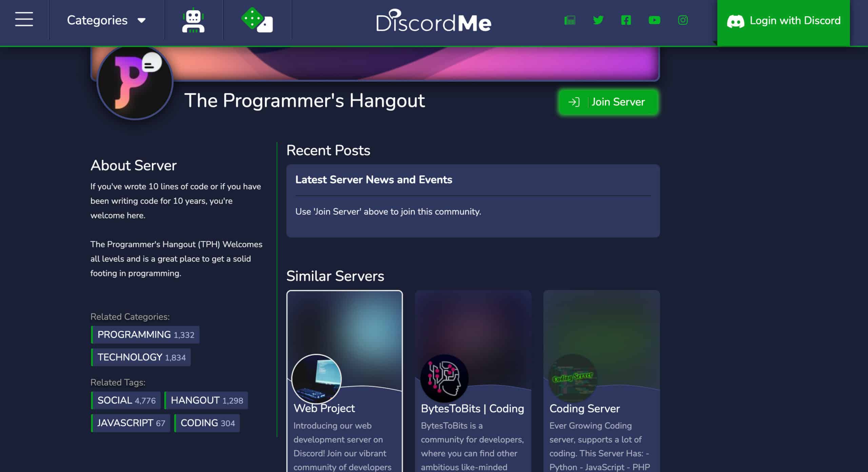
Task: Open BytesToBits | Coding server title
Action: [472, 409]
